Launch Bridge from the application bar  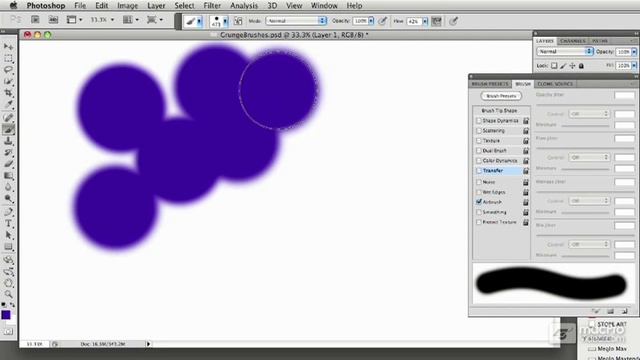click(36, 20)
